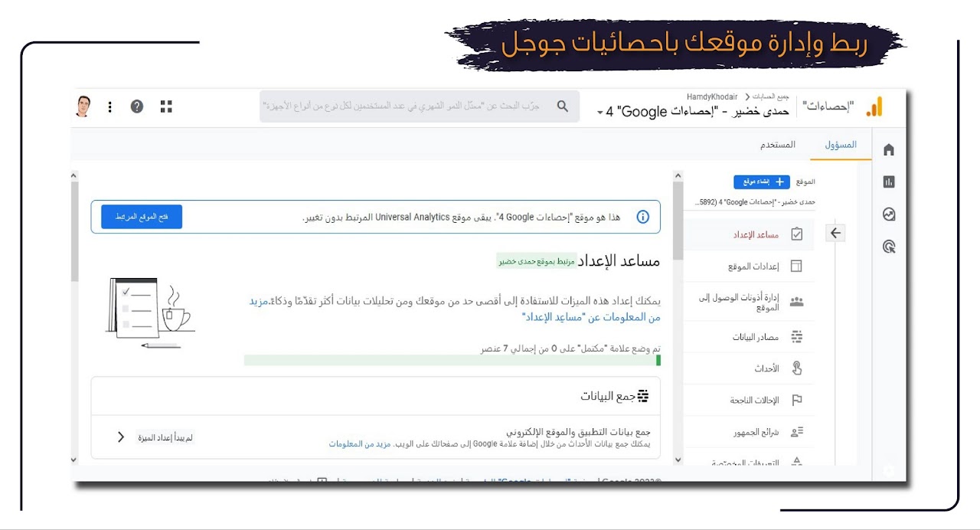This screenshot has height=530, width=980.
Task: Click the جمع البيانات section icon
Action: pyautogui.click(x=643, y=395)
